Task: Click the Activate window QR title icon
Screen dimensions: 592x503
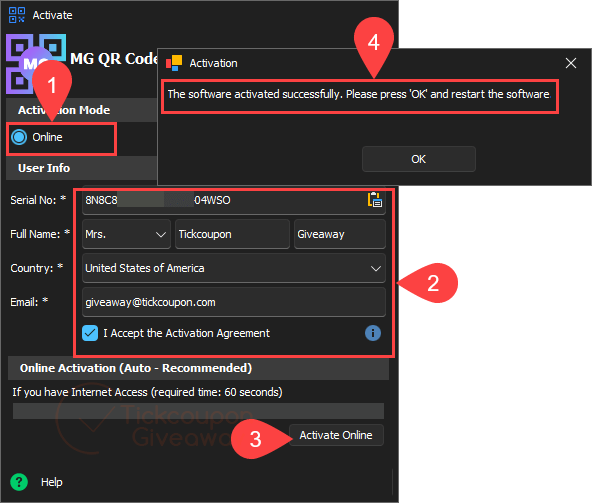Action: coord(17,15)
